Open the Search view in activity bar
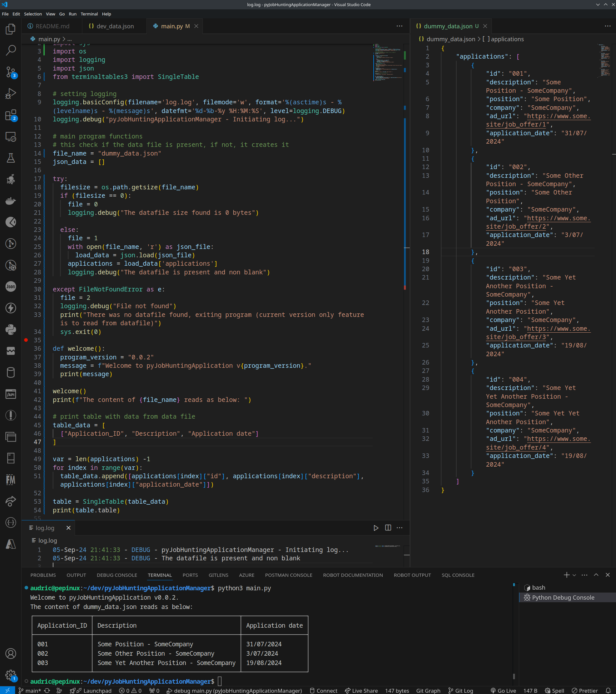 tap(11, 51)
